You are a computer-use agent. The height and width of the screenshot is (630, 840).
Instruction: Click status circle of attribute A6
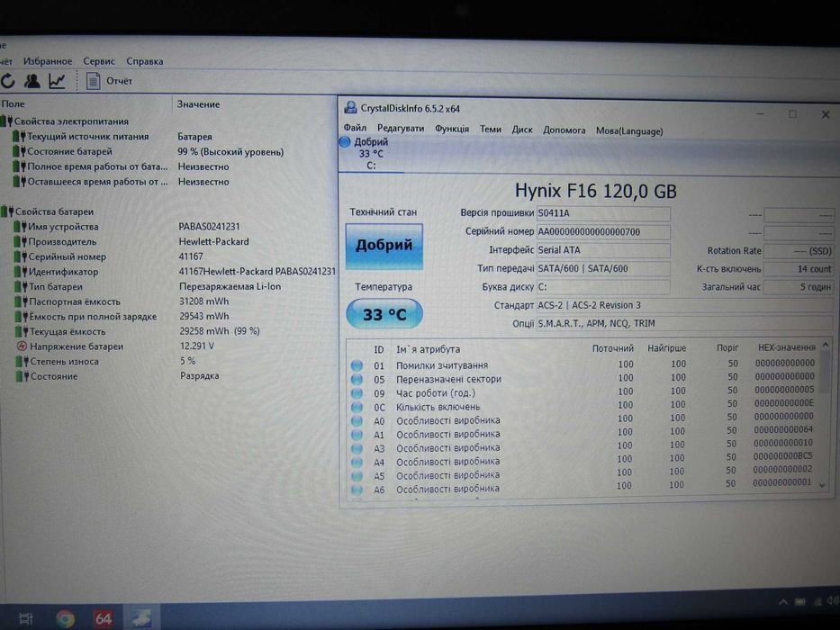[x=357, y=489]
